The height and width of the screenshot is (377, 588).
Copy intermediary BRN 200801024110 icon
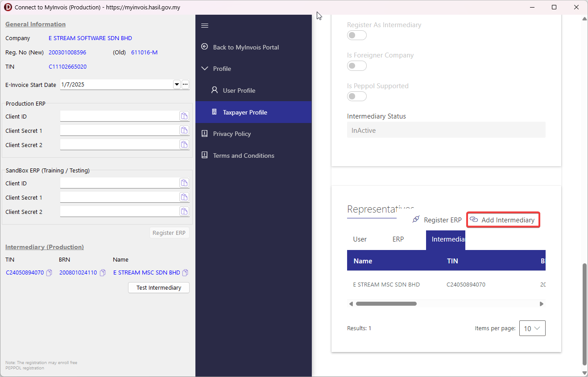pos(103,273)
